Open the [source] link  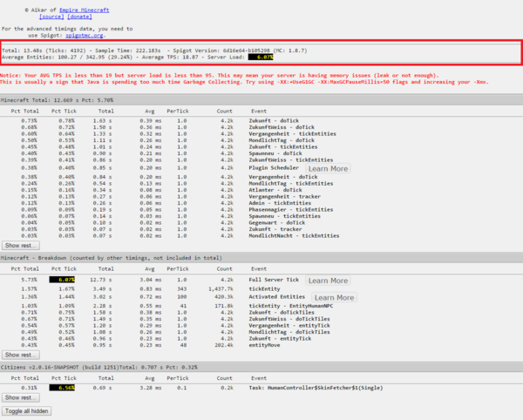pyautogui.click(x=51, y=17)
